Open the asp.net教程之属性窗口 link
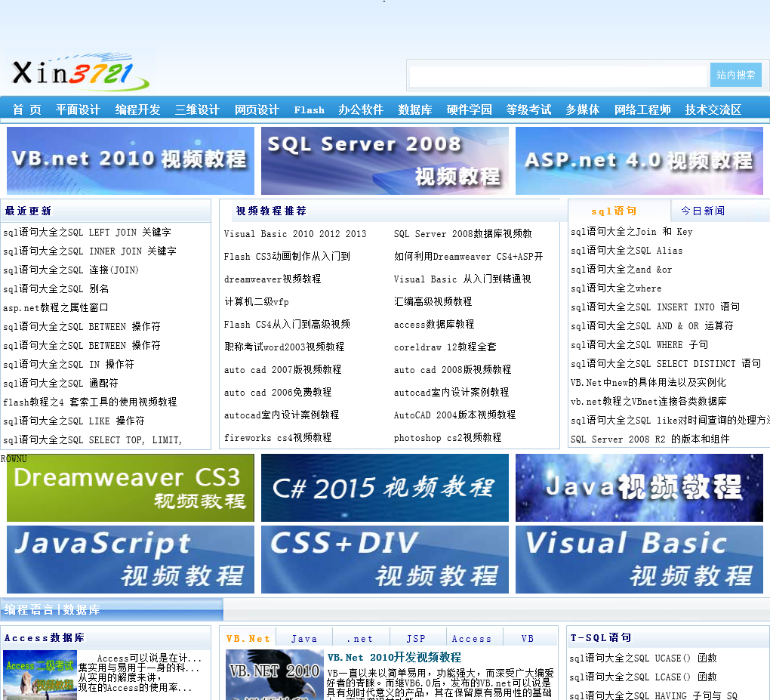This screenshot has height=700, width=770. coord(56,307)
